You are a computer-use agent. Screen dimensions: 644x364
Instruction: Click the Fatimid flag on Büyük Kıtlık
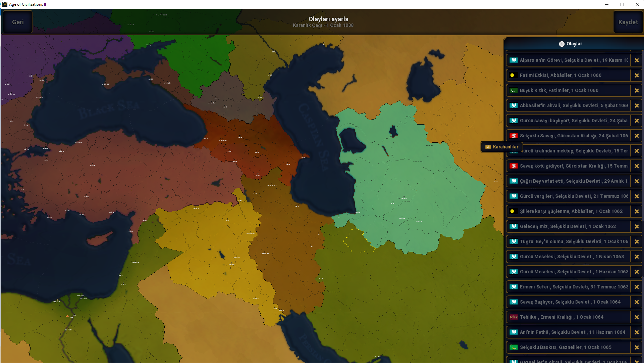[513, 90]
